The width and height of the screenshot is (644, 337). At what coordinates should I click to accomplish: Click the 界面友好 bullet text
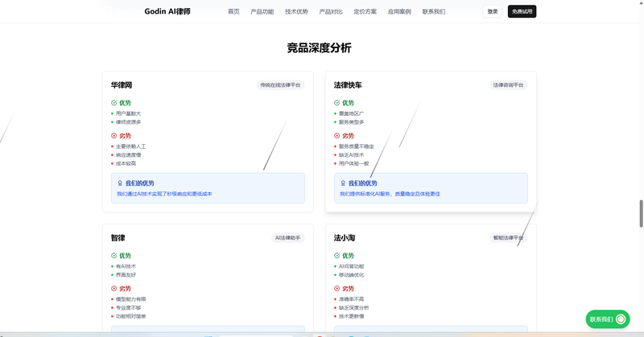[x=126, y=274]
